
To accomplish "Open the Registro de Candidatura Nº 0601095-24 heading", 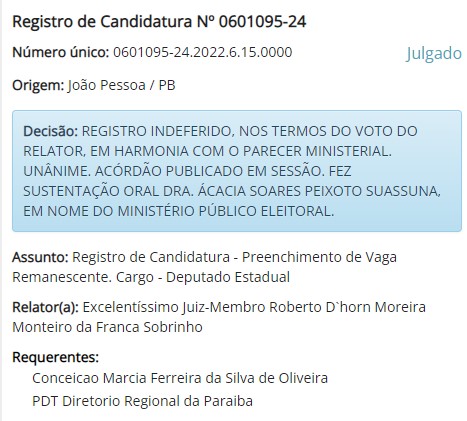I will pyautogui.click(x=159, y=22).
